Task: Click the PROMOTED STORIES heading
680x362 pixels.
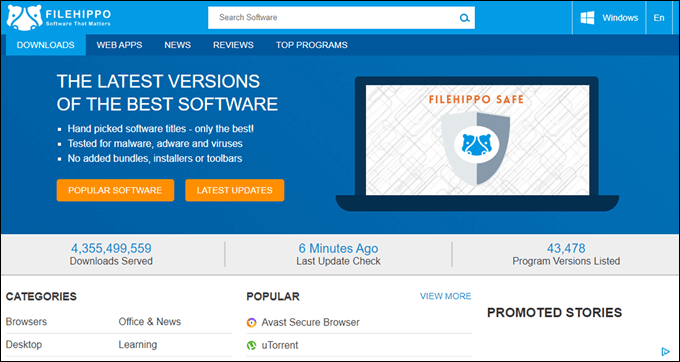Action: pyautogui.click(x=555, y=313)
